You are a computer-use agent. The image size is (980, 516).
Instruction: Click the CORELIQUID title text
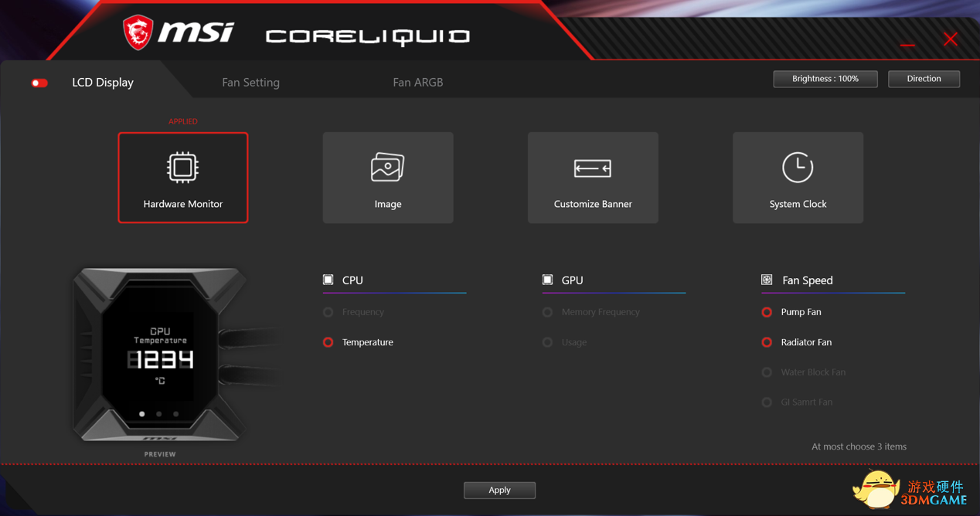pos(368,36)
